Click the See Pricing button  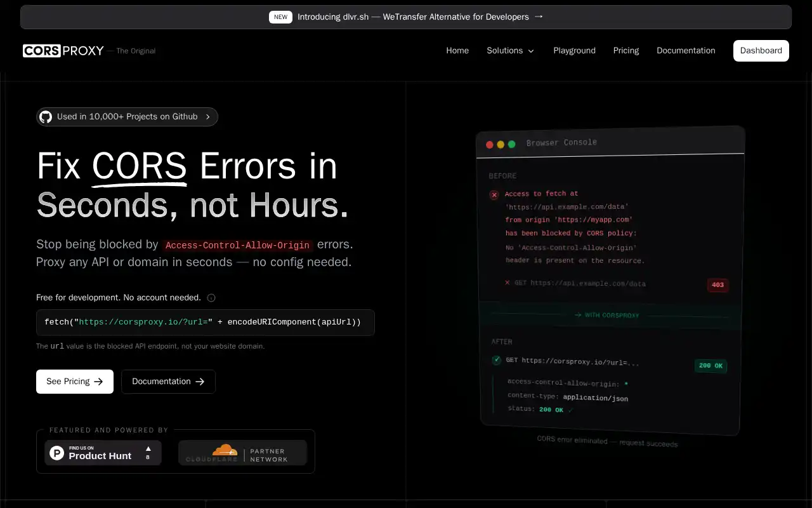click(75, 382)
